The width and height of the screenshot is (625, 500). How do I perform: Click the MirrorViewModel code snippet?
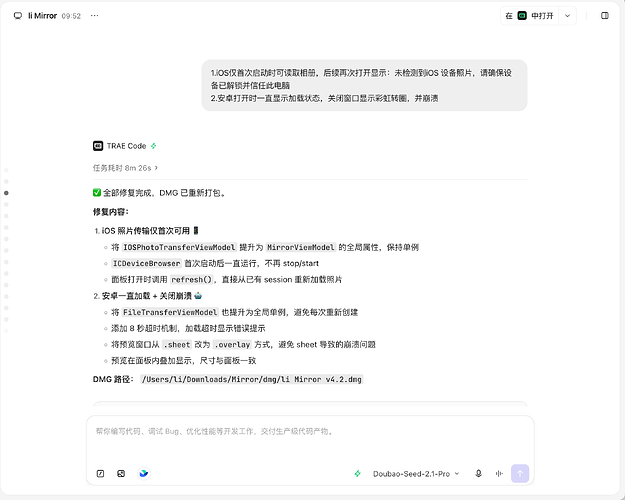click(301, 247)
